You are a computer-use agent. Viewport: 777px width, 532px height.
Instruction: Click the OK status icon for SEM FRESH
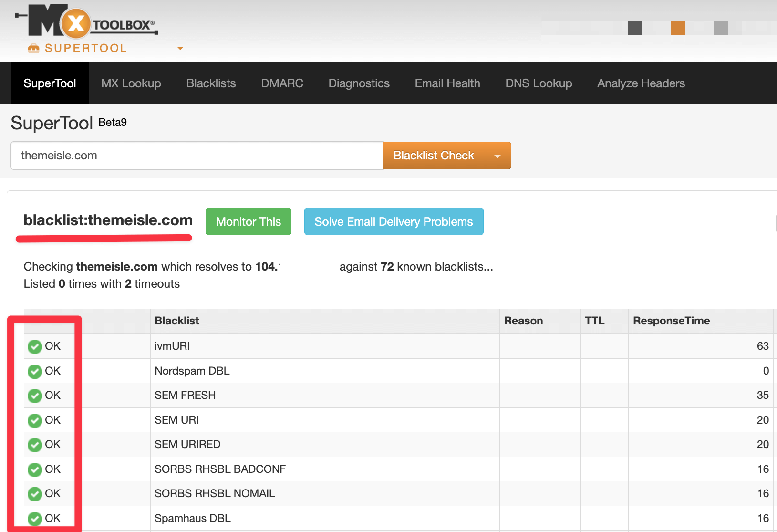pos(35,396)
